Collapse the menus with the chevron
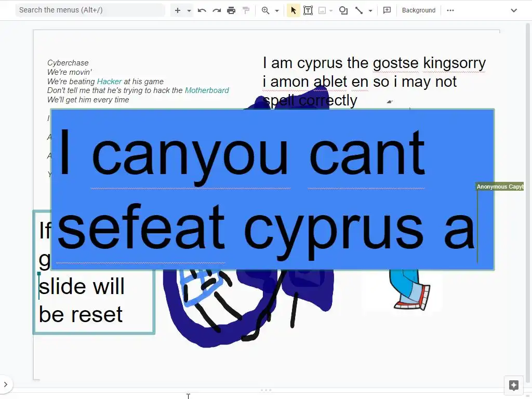Screen dimensions: 532x399 tap(514, 10)
